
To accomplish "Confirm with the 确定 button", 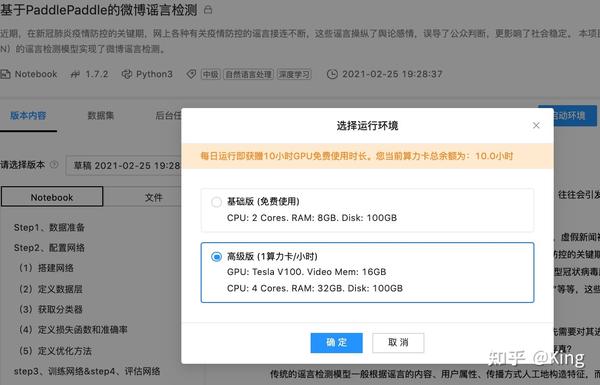I will coord(336,343).
